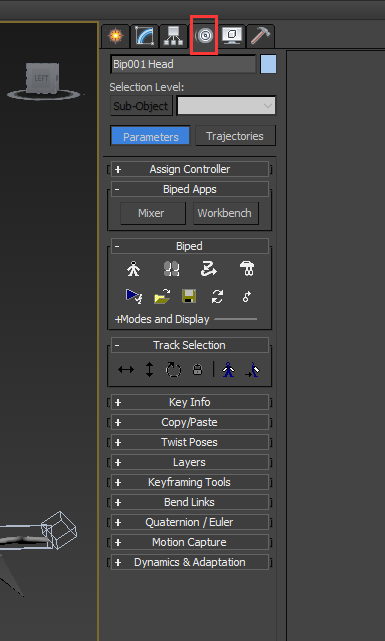Expand the Assign Controller rollout

click(x=190, y=169)
